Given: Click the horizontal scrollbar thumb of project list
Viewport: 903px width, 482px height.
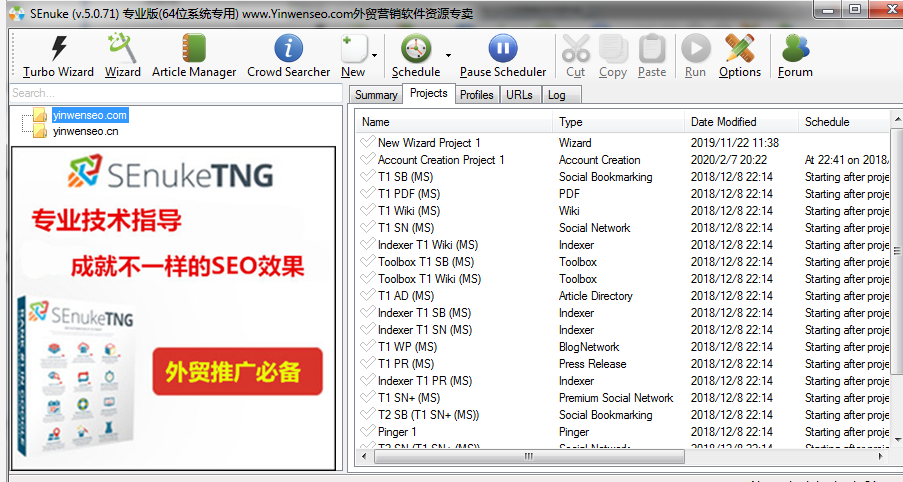Looking at the screenshot, I should (x=529, y=456).
